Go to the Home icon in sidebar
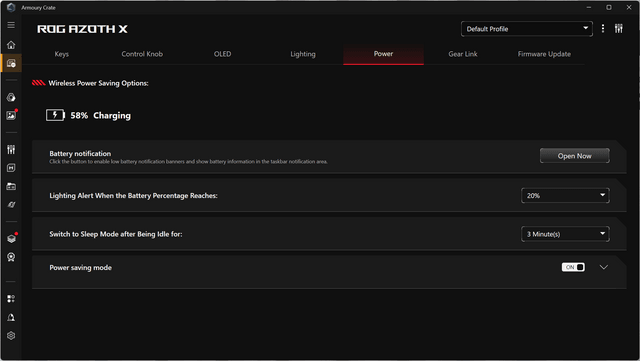The width and height of the screenshot is (640, 361). click(11, 45)
